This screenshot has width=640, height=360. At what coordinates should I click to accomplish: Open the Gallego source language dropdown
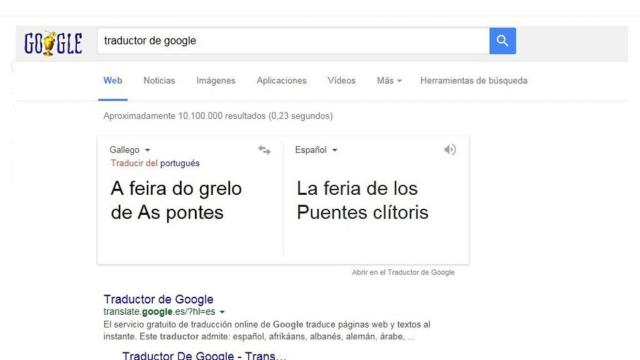pyautogui.click(x=130, y=150)
